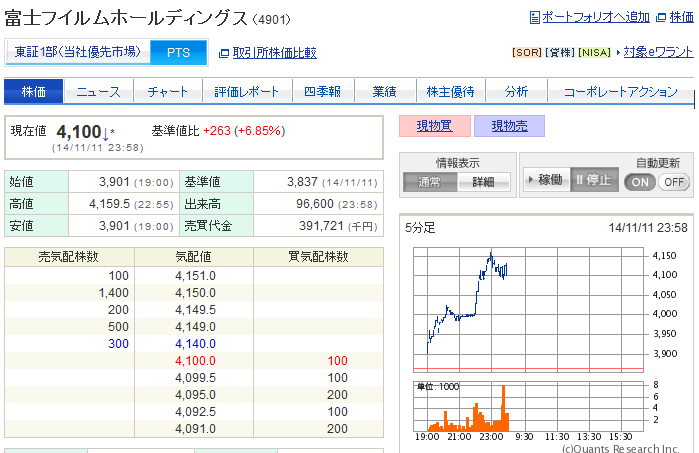Click the 現物売 button
The width and height of the screenshot is (699, 453).
[x=509, y=126]
